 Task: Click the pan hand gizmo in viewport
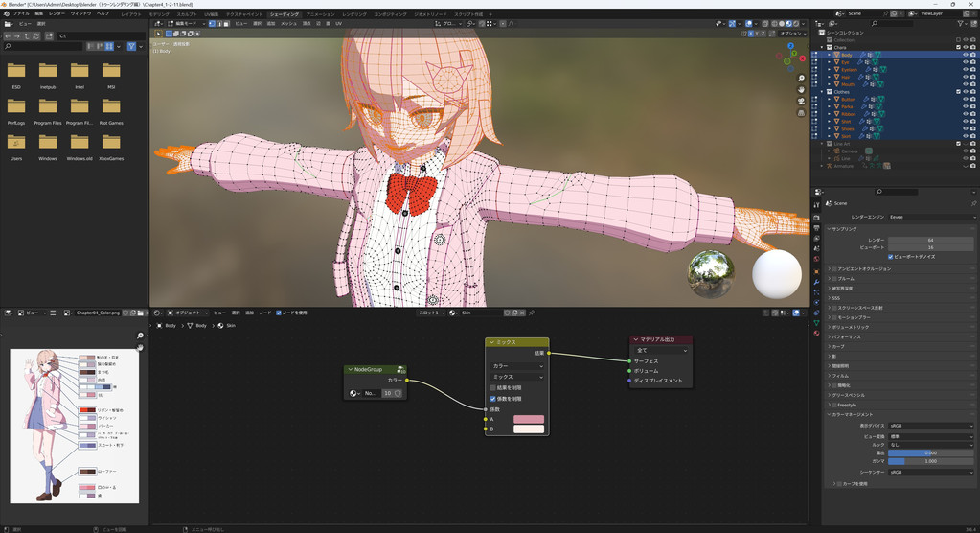(801, 90)
